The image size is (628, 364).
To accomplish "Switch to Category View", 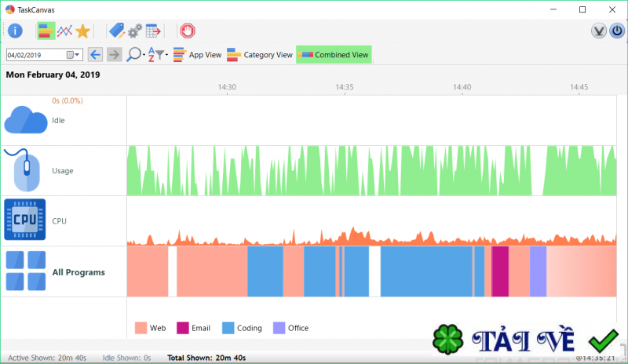I will (x=260, y=55).
